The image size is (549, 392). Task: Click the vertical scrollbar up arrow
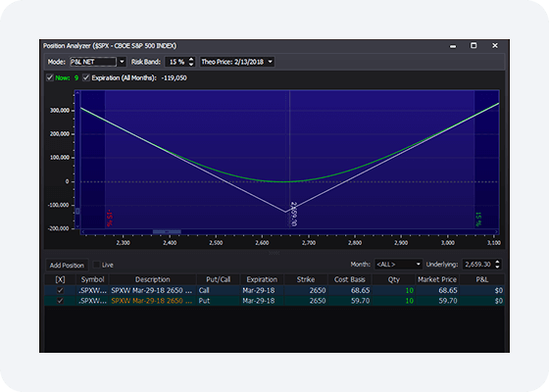click(x=77, y=93)
